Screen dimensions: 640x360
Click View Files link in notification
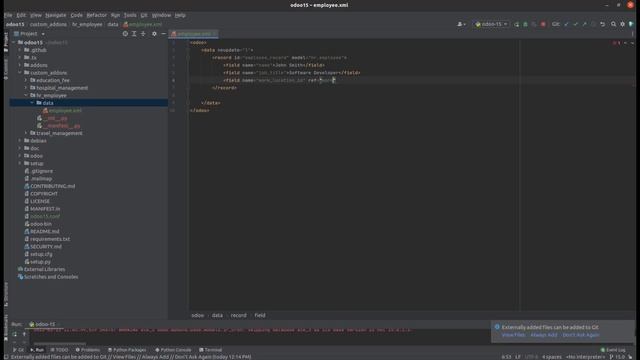point(513,335)
